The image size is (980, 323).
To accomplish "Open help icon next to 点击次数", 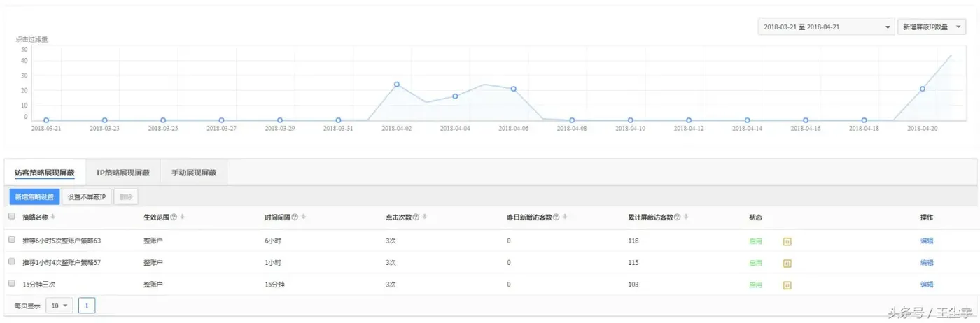I will pyautogui.click(x=416, y=217).
